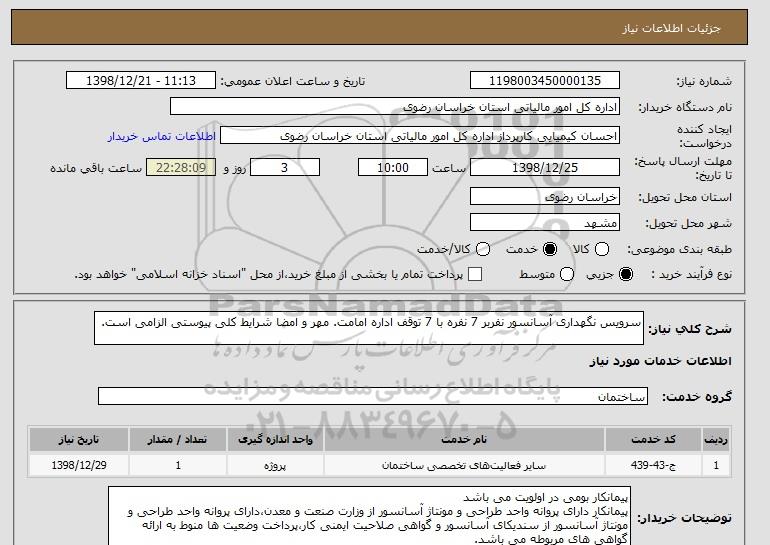Image resolution: width=770 pixels, height=545 pixels.
Task: Open the اطلاعات تماس خریدار link
Action: pyautogui.click(x=162, y=136)
